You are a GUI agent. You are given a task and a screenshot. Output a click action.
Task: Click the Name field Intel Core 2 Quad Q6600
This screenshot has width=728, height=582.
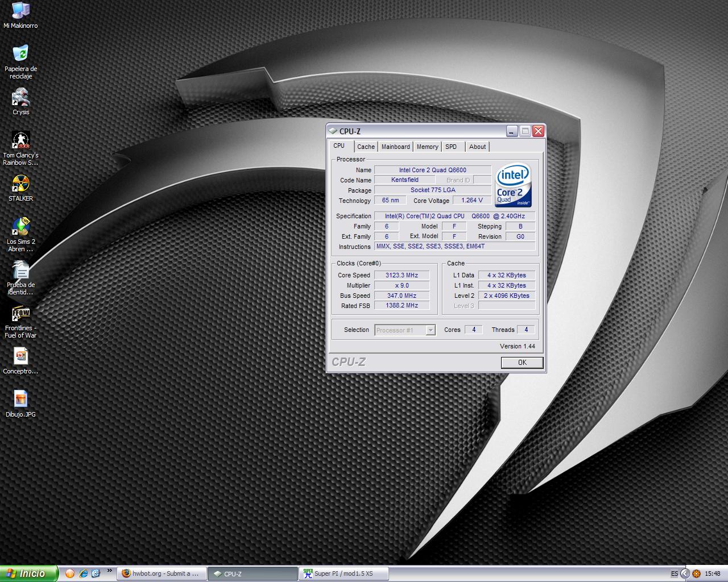tap(432, 170)
